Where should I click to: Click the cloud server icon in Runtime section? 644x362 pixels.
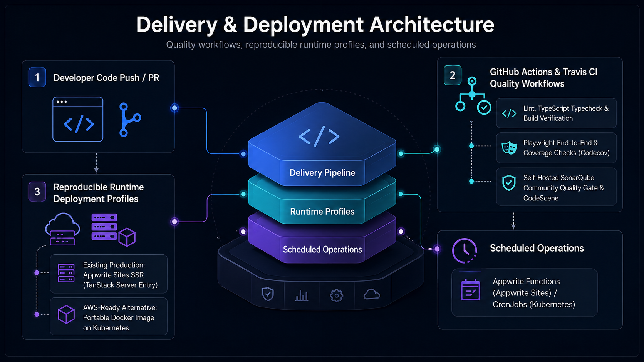[x=62, y=229]
